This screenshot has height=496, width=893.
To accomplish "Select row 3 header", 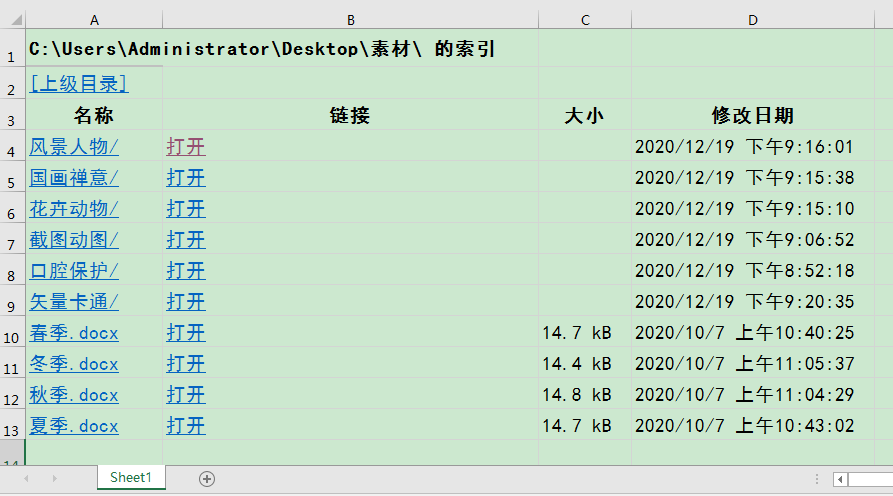I will click(x=12, y=115).
